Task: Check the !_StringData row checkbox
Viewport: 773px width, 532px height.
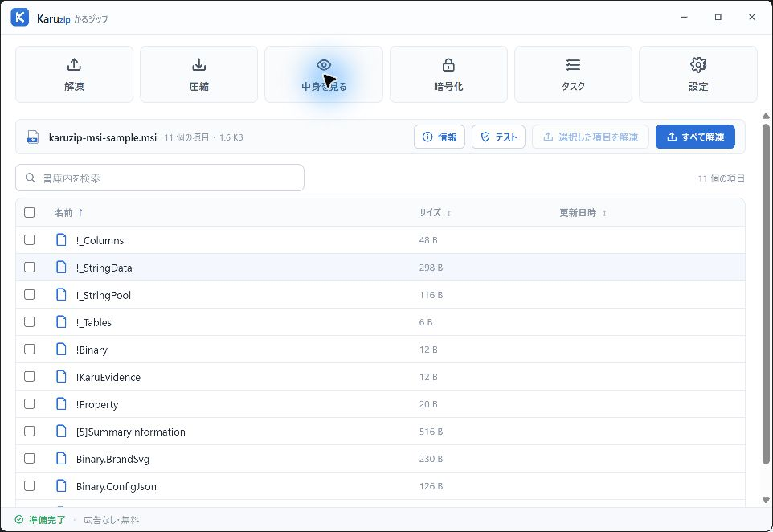Action: [x=30, y=268]
